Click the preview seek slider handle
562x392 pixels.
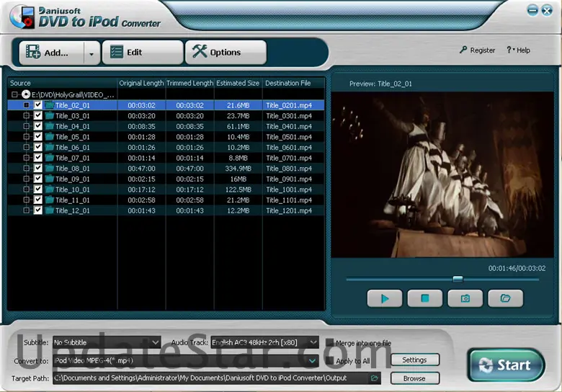[x=458, y=279]
